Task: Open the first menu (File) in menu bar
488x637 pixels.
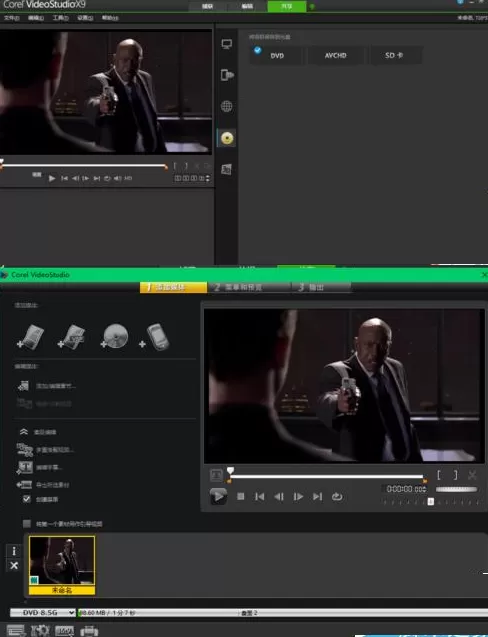Action: [x=12, y=18]
